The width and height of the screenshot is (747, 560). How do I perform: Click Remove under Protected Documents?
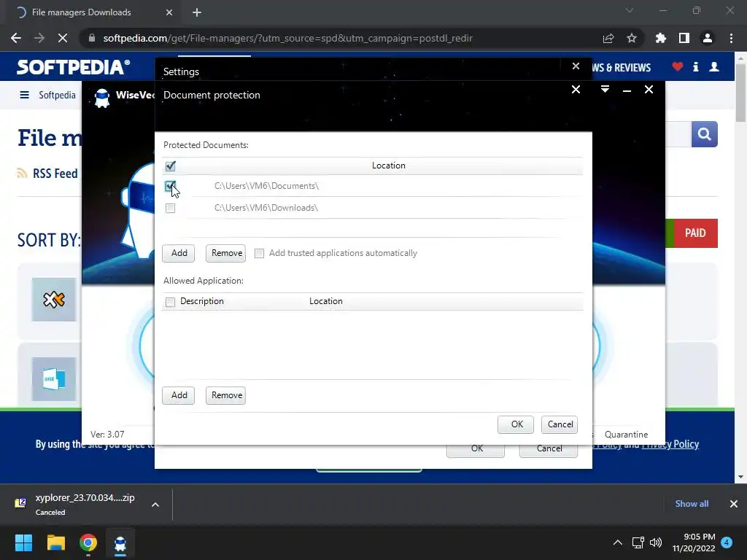click(226, 253)
